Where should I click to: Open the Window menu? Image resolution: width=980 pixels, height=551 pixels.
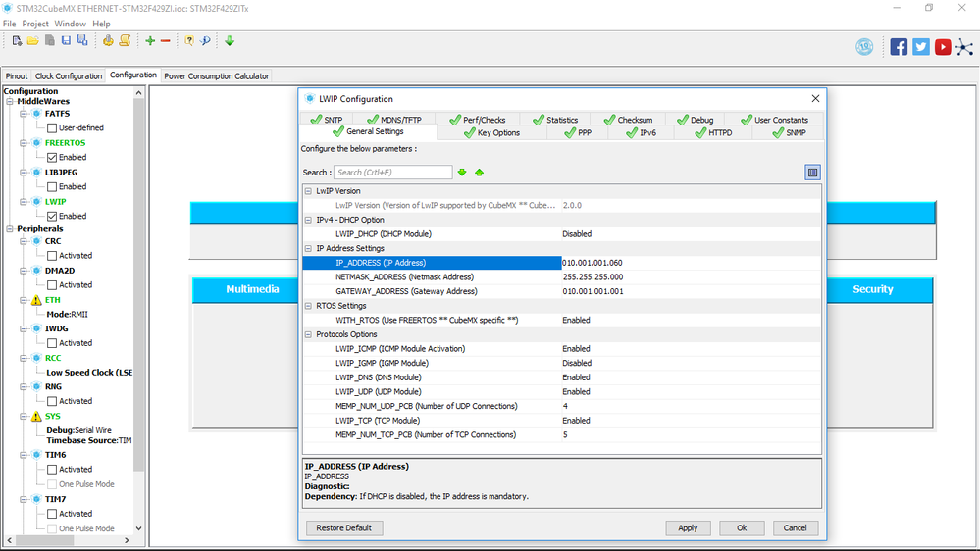[x=70, y=24]
